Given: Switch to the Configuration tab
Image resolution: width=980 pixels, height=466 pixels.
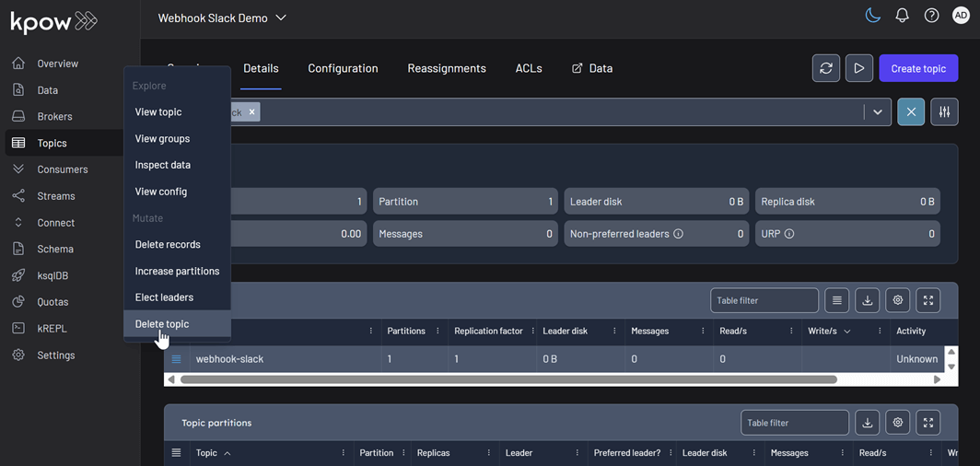Looking at the screenshot, I should point(343,68).
